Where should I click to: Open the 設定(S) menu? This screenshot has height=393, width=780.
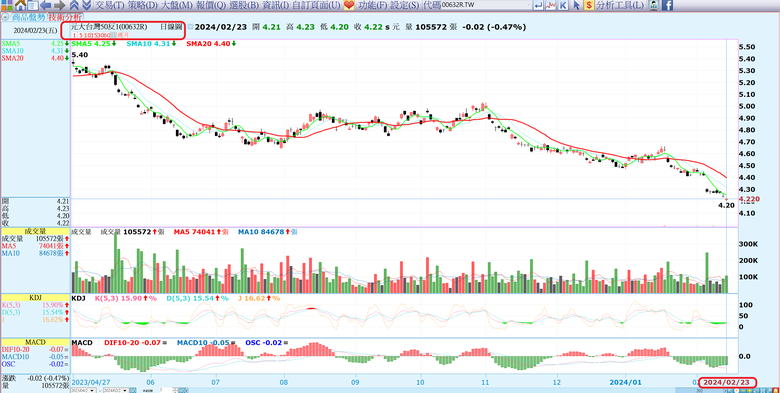[x=404, y=5]
